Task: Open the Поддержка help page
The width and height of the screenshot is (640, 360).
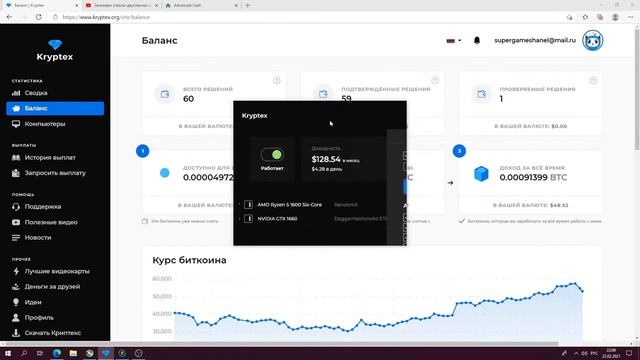Action: click(43, 207)
